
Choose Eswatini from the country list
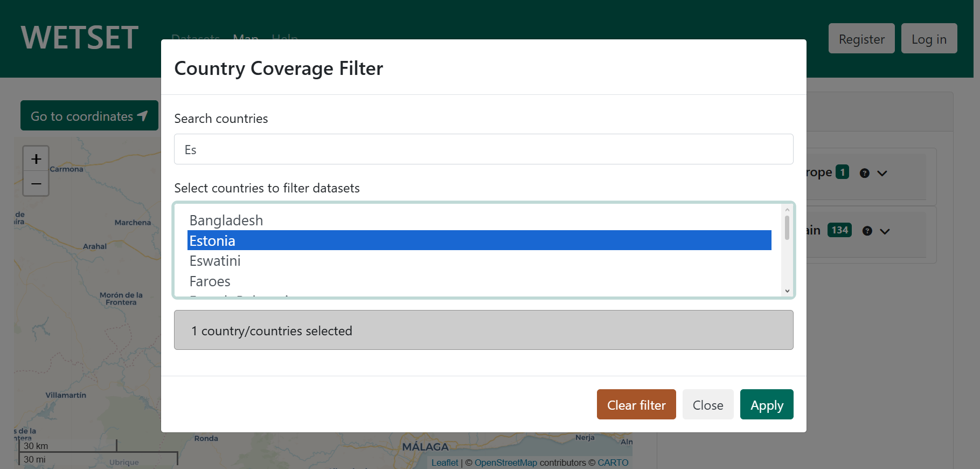215,261
